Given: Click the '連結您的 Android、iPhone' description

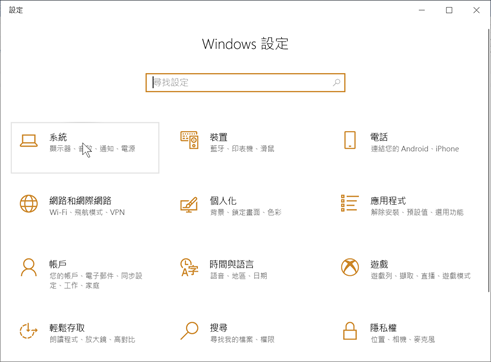Looking at the screenshot, I should 415,149.
